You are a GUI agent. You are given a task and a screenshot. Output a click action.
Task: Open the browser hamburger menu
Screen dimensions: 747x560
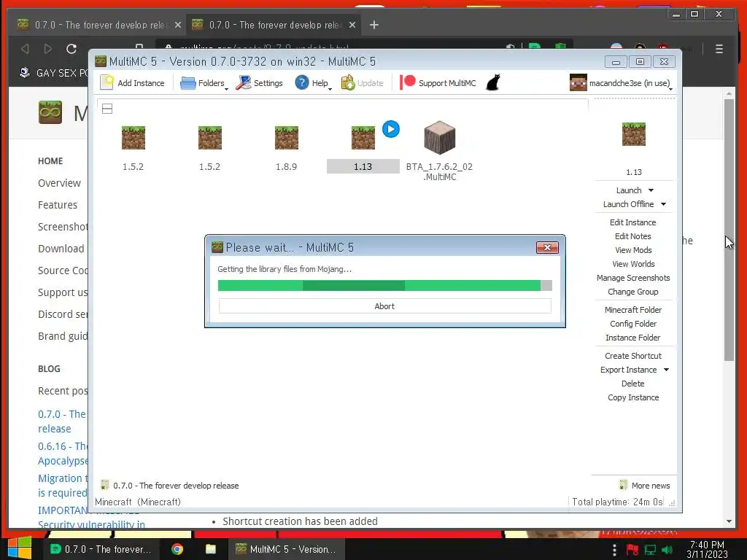click(x=719, y=49)
